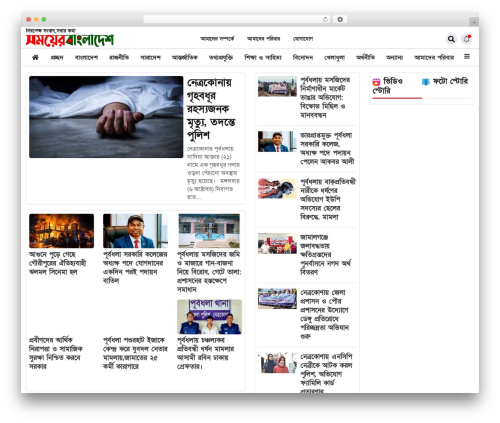Click the পূর্বধলা থানা police photo thumbnail
The image size is (500, 423).
(209, 317)
